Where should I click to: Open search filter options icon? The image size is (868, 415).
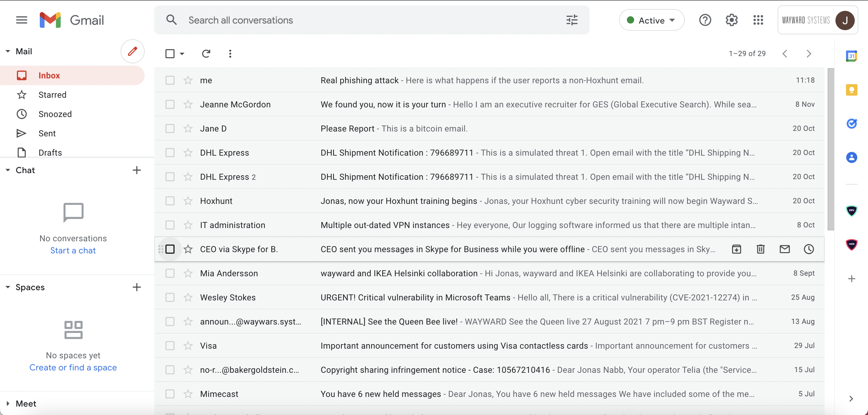[572, 20]
